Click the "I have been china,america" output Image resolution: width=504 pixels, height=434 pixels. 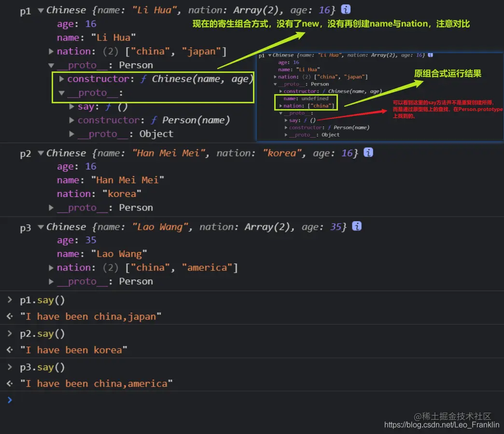point(97,383)
